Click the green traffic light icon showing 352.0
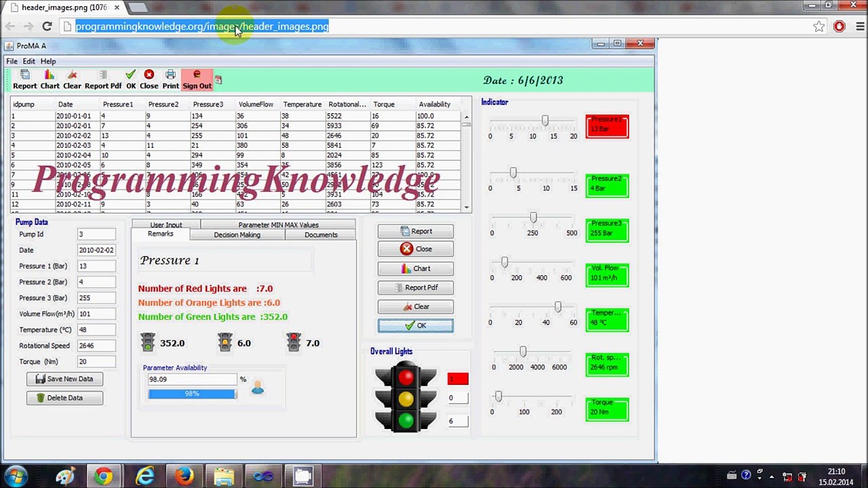The image size is (868, 488). pyautogui.click(x=147, y=342)
